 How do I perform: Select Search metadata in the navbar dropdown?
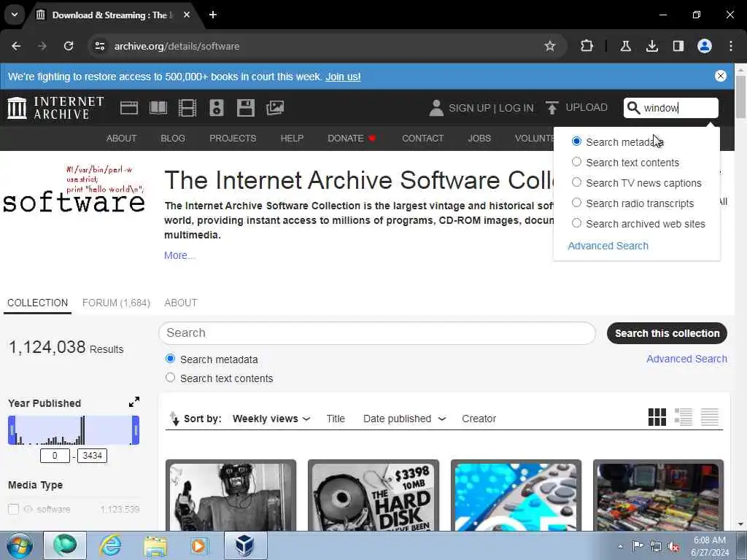576,141
